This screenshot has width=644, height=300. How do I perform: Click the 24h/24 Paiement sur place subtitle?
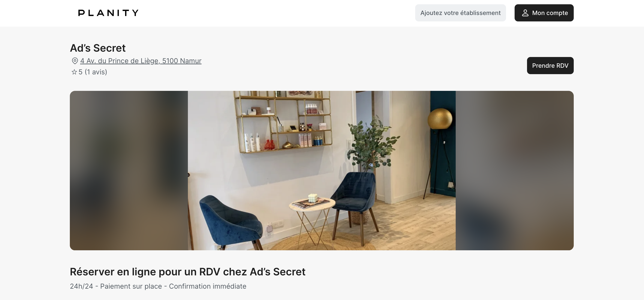(x=158, y=286)
